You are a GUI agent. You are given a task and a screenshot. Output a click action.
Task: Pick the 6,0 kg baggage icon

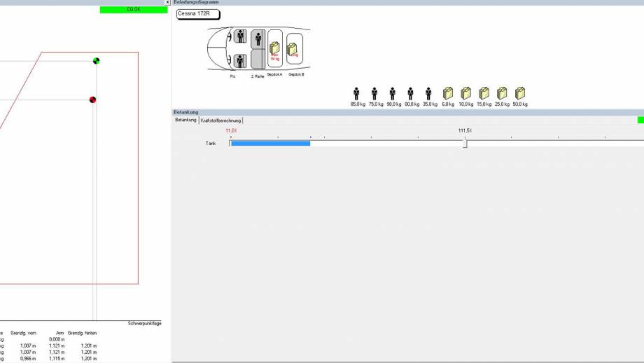(x=448, y=93)
